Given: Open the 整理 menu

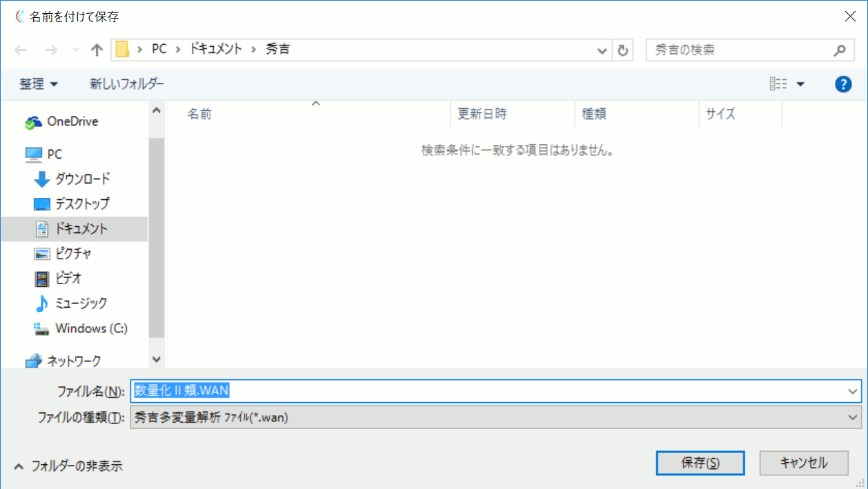Looking at the screenshot, I should tap(39, 84).
